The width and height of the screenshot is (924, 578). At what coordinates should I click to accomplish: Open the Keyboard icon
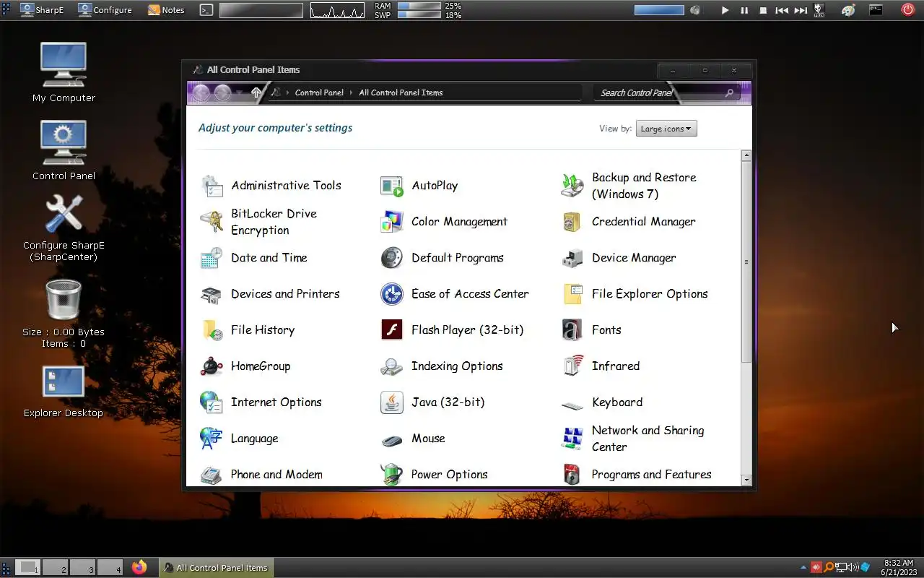click(572, 405)
